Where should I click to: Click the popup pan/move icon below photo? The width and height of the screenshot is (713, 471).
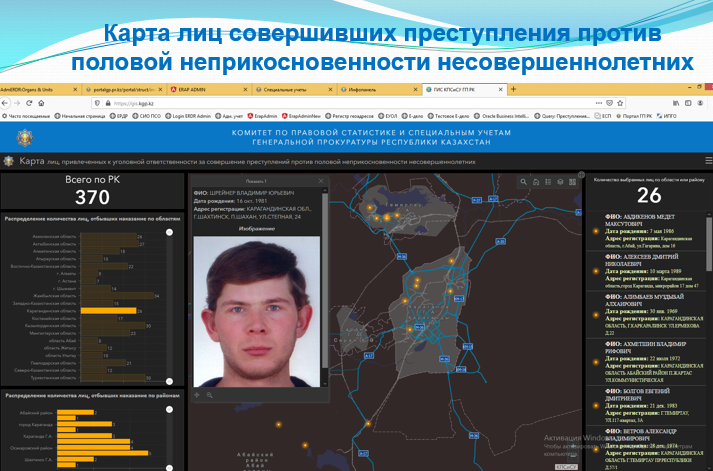[x=197, y=395]
